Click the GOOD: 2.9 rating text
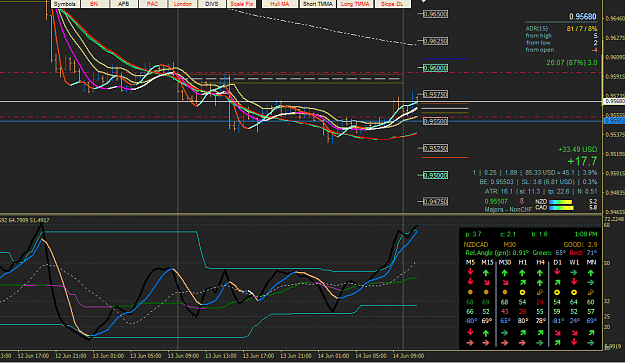Screen dimensions: 625x363 click(580, 245)
